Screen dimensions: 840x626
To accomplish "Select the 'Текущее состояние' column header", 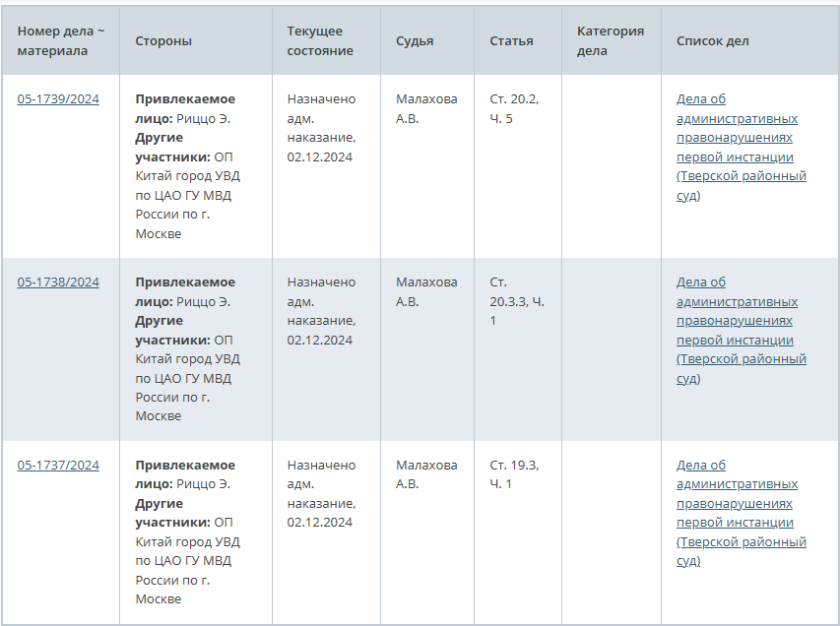I will (x=320, y=40).
